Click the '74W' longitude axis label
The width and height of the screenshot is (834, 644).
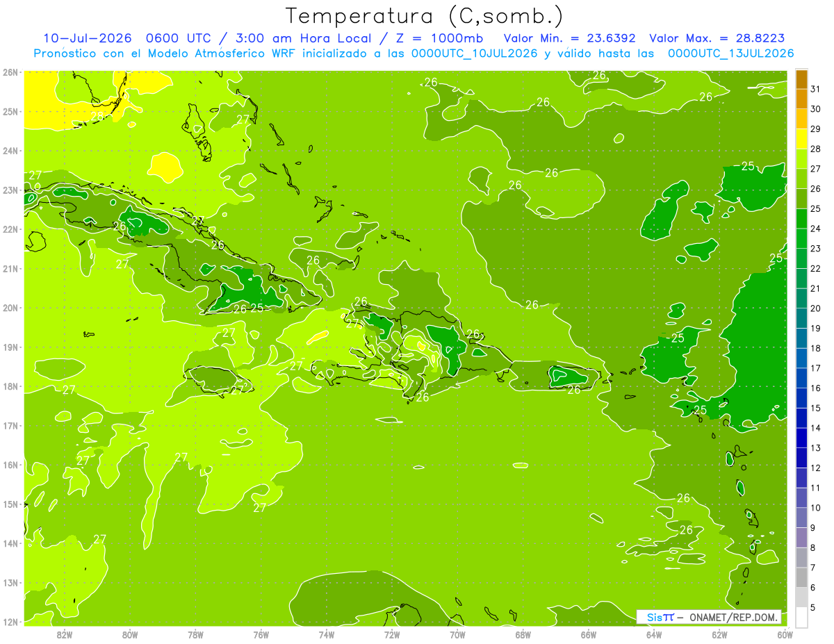(x=327, y=634)
